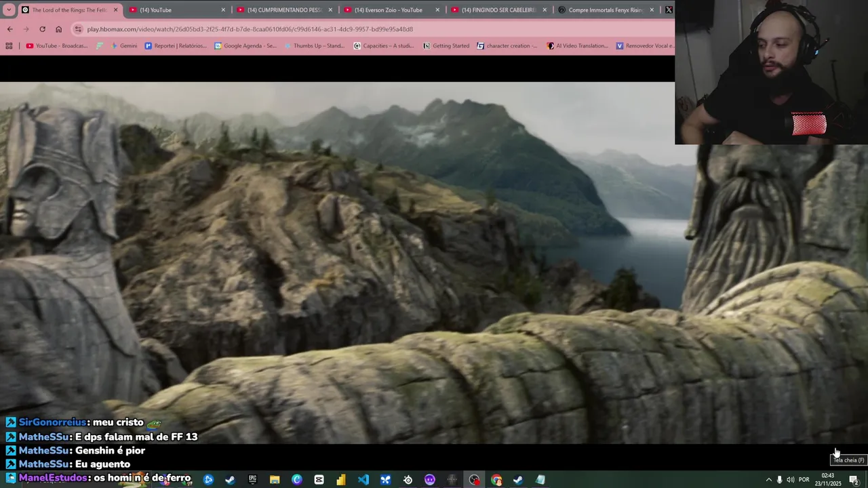Open AI Video Translation bookmark

(577, 46)
